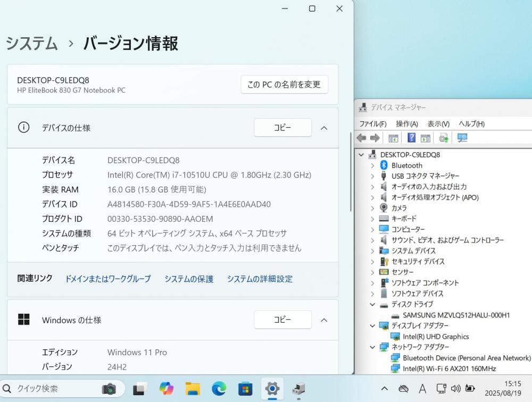Toggle the action pane toolbar icon

tap(426, 138)
